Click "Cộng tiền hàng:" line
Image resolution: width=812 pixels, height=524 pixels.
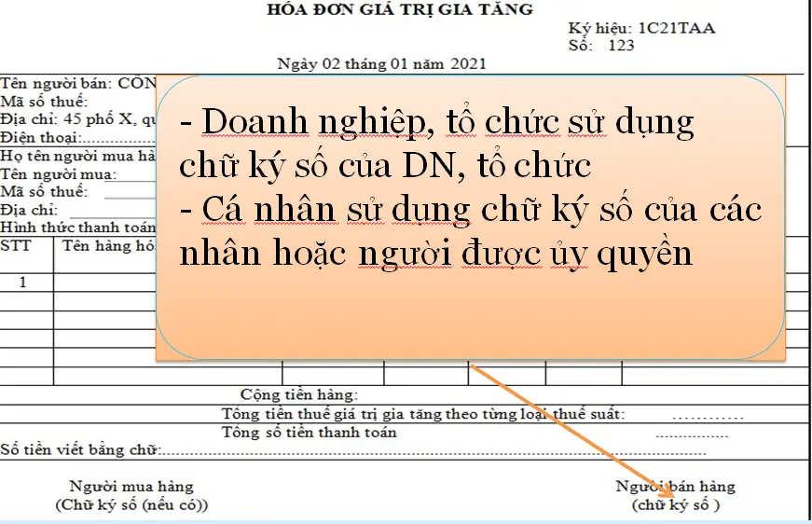tap(299, 395)
